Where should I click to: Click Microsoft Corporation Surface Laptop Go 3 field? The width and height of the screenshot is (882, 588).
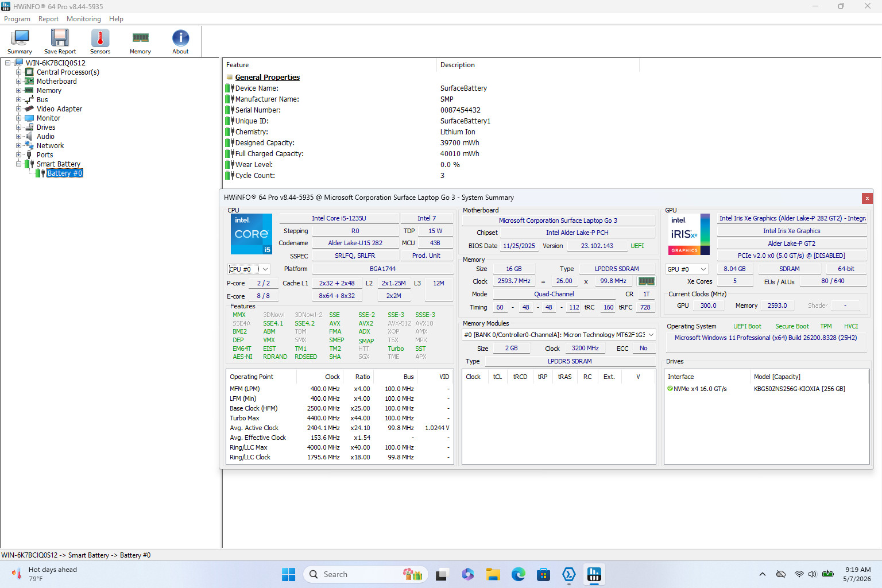pyautogui.click(x=558, y=220)
